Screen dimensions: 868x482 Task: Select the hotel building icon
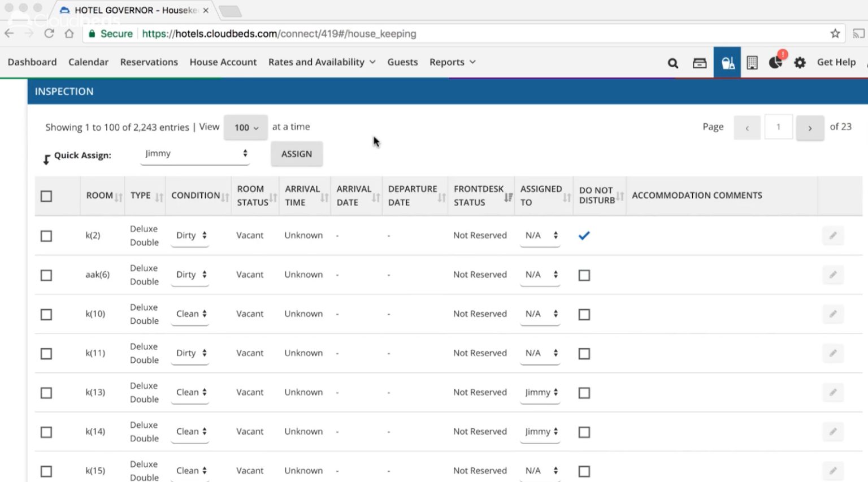pos(752,62)
